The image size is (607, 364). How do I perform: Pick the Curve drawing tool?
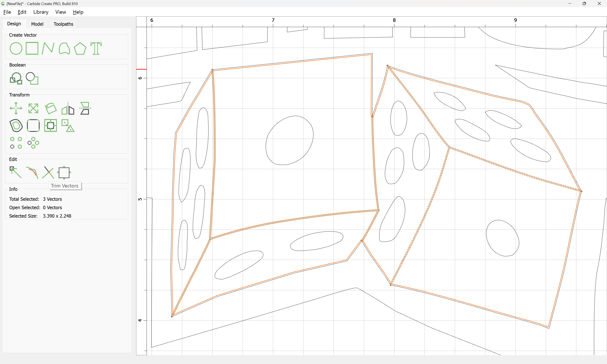[x=64, y=48]
